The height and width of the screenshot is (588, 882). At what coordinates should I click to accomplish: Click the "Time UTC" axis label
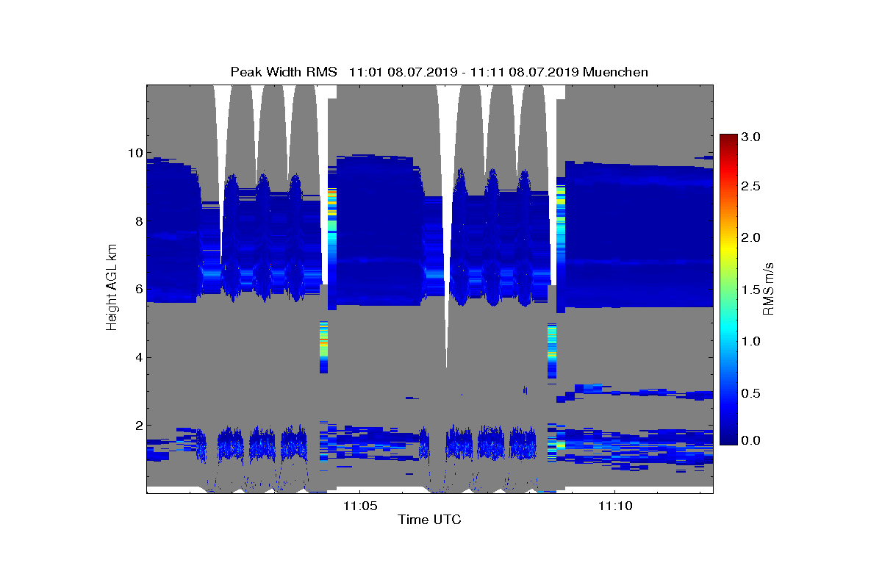click(430, 520)
